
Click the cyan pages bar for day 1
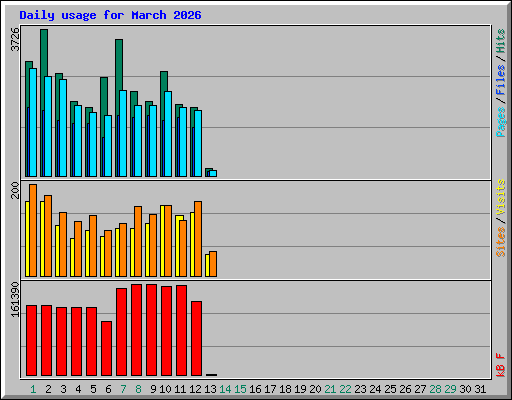[33, 122]
